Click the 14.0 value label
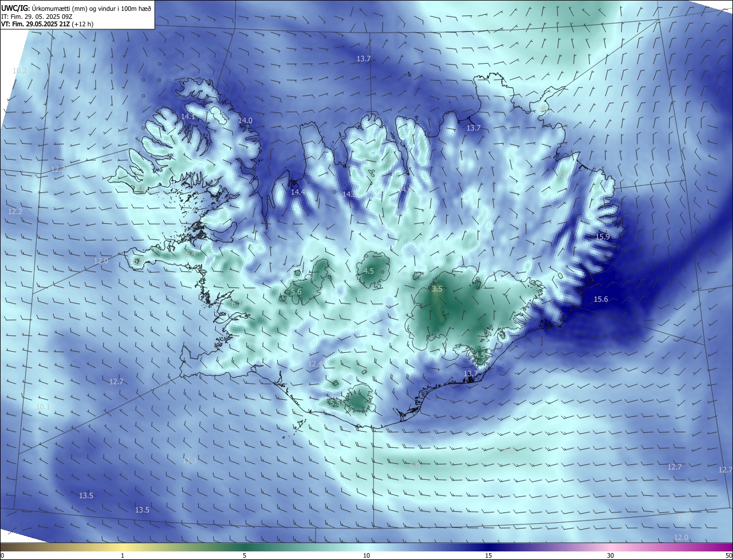The image size is (733, 560). [245, 120]
